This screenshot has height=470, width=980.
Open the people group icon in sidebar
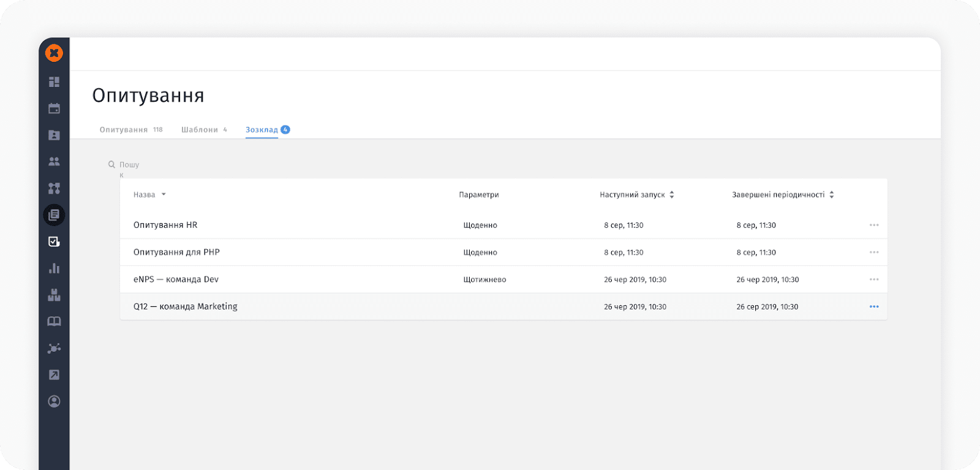click(x=54, y=162)
